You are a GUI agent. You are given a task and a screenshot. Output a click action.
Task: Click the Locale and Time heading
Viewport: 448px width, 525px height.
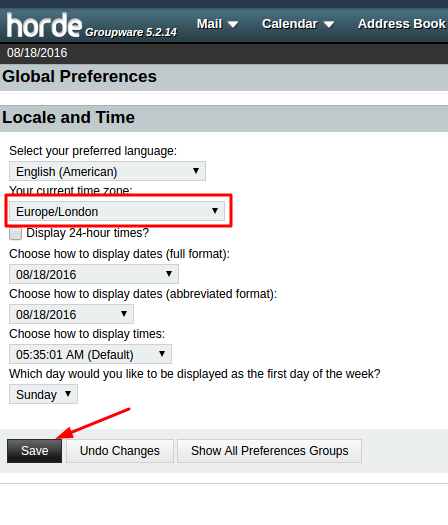coord(68,118)
